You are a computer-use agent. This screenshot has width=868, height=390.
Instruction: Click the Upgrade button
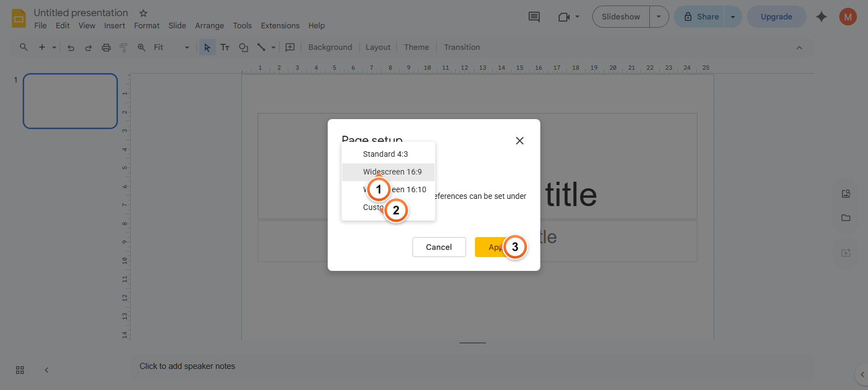[x=776, y=17]
